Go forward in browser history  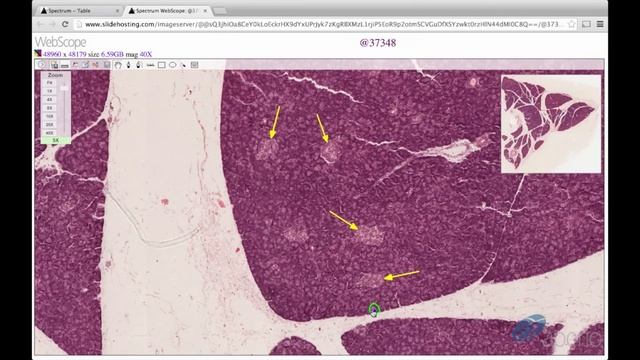[52, 24]
